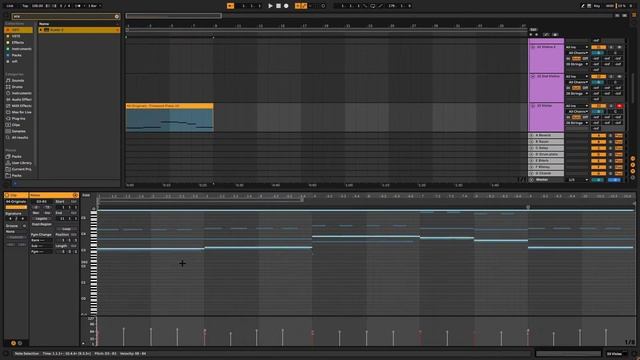This screenshot has width=640, height=360.
Task: Open 28 Strings output menu on first track
Action: pos(577,64)
